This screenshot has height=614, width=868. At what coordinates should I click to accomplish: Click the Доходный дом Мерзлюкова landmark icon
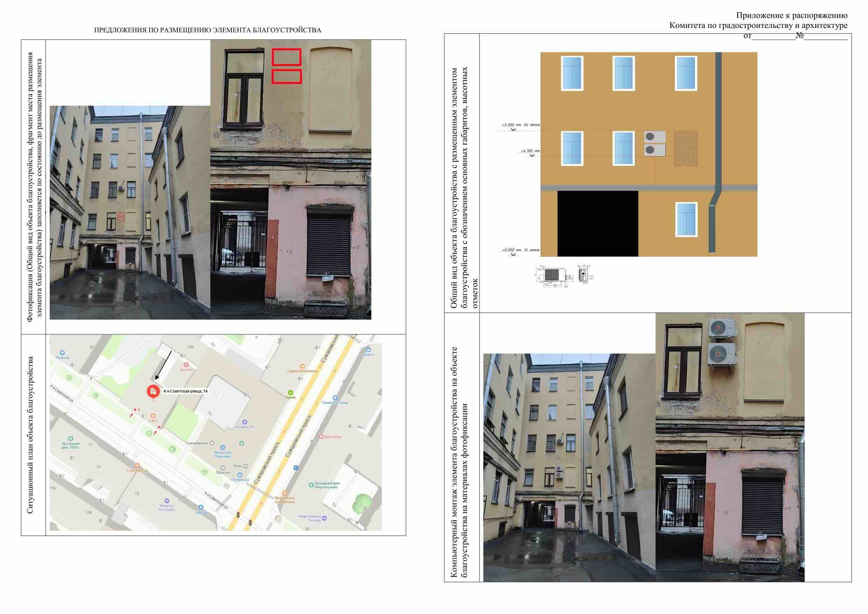[311, 485]
